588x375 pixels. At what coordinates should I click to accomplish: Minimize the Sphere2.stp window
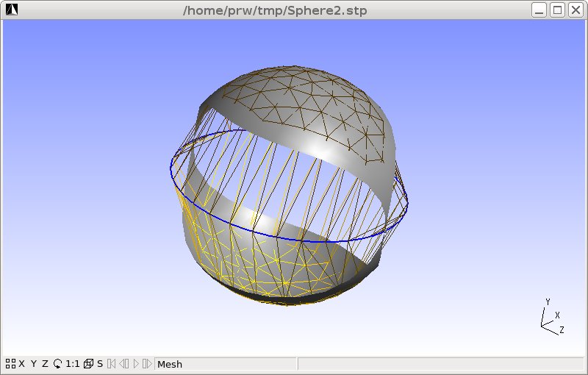click(539, 10)
